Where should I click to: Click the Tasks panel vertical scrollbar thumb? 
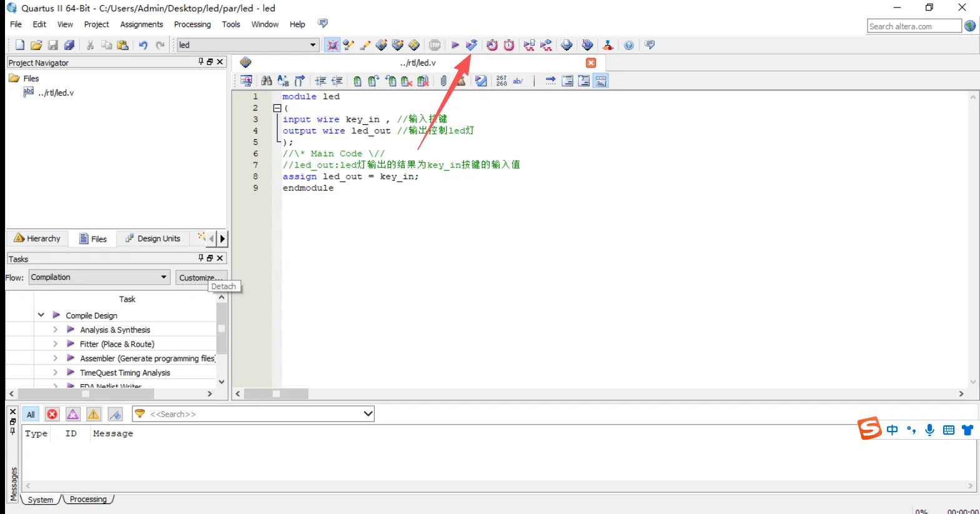pyautogui.click(x=221, y=328)
